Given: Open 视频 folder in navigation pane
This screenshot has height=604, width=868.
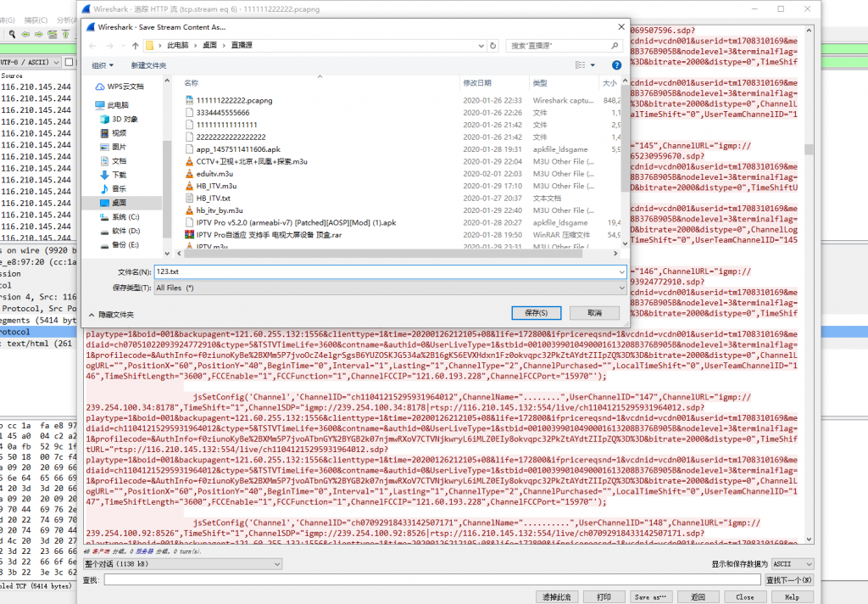Looking at the screenshot, I should coord(114,133).
